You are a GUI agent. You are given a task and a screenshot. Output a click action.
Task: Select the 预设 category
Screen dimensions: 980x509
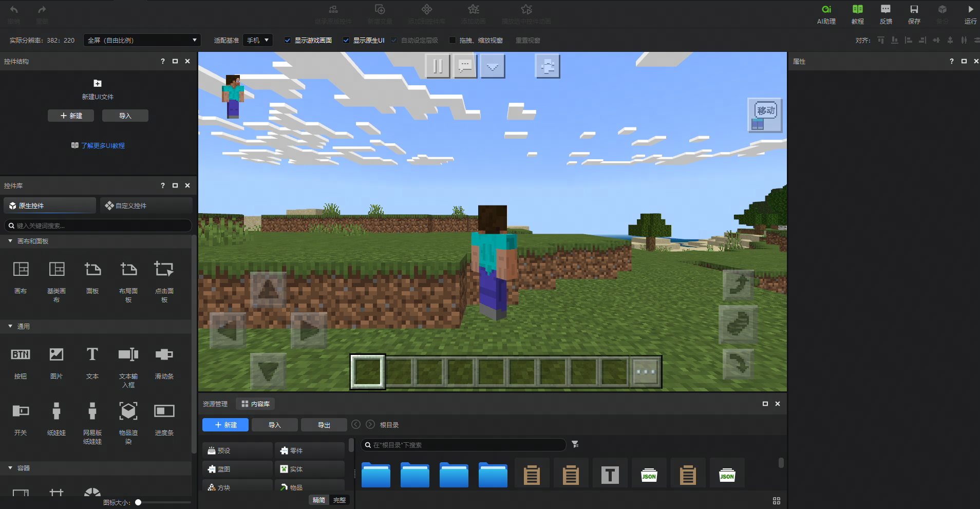coord(237,450)
